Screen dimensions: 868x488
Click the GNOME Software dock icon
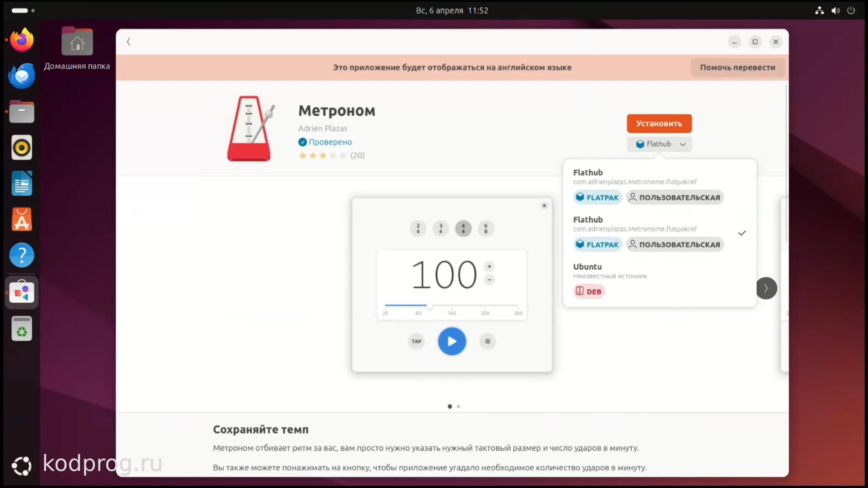(21, 292)
